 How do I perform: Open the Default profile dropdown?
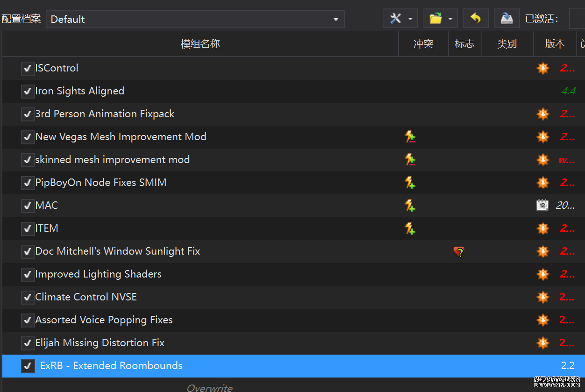(195, 19)
